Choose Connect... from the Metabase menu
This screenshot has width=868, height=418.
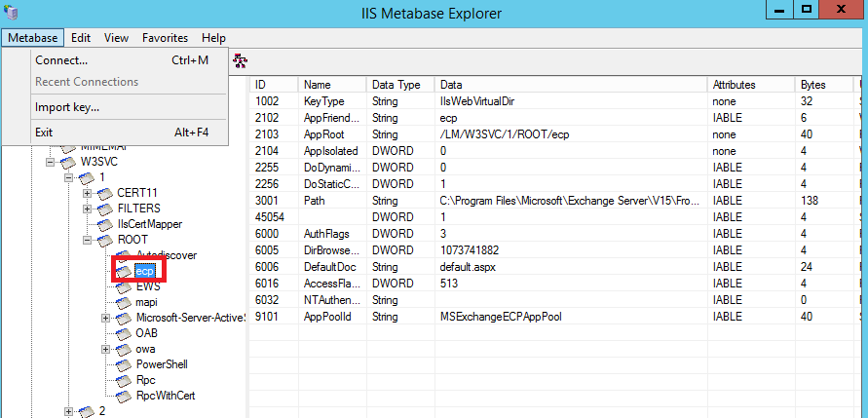60,60
